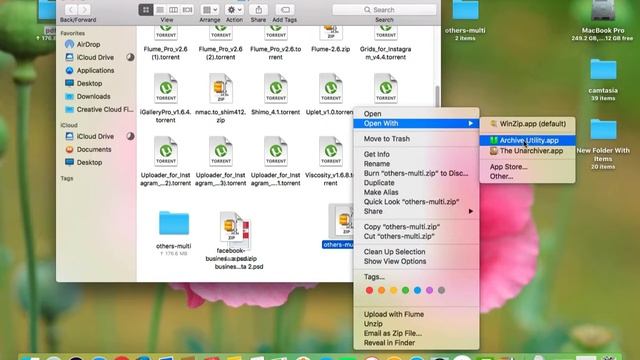Screen dimensions: 640x360
Task: Click the Share toolbar button
Action: [258, 9]
